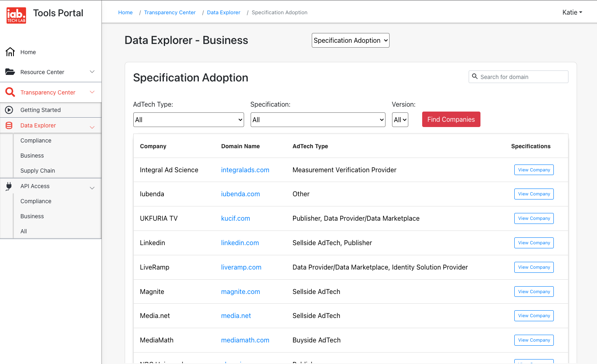The width and height of the screenshot is (597, 364).
Task: Open the Katie user menu
Action: 572,12
